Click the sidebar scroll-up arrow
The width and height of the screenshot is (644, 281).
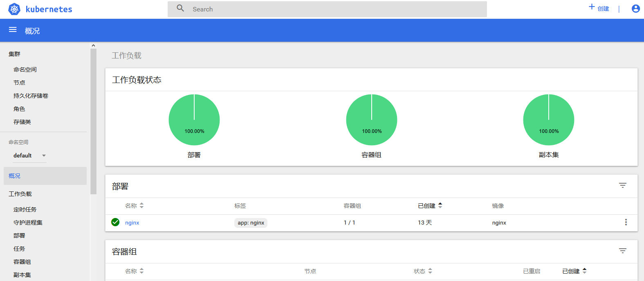click(93, 45)
